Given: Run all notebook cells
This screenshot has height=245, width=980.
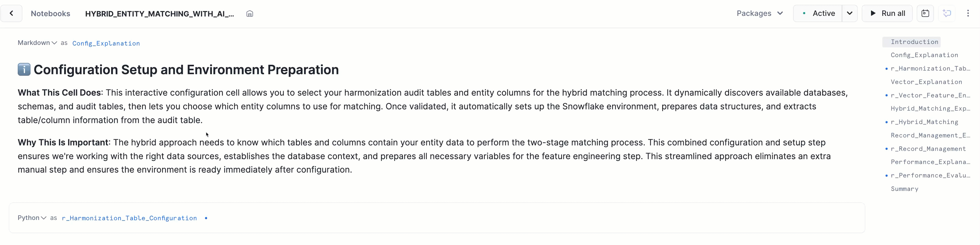Looking at the screenshot, I should (x=887, y=13).
